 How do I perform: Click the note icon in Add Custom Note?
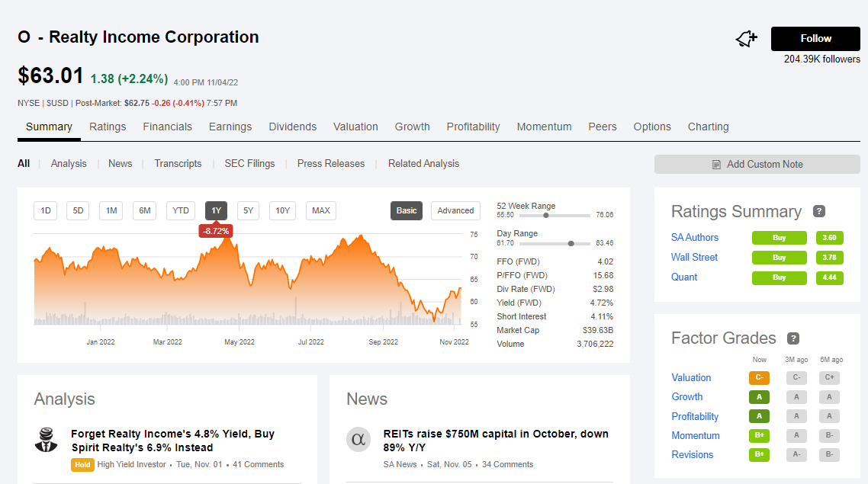716,165
